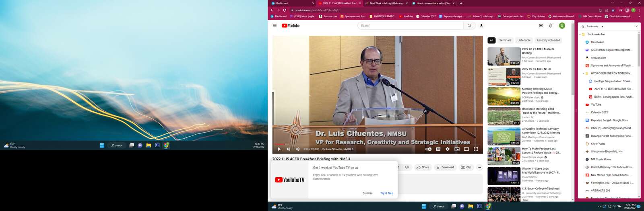Click the dislike thumbs-down button

coord(407,167)
